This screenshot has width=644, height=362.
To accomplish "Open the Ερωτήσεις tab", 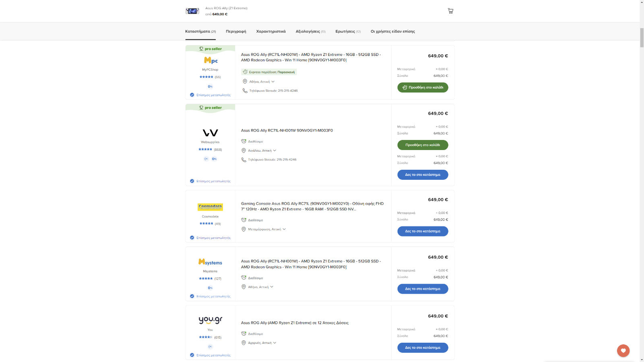I will click(x=348, y=31).
